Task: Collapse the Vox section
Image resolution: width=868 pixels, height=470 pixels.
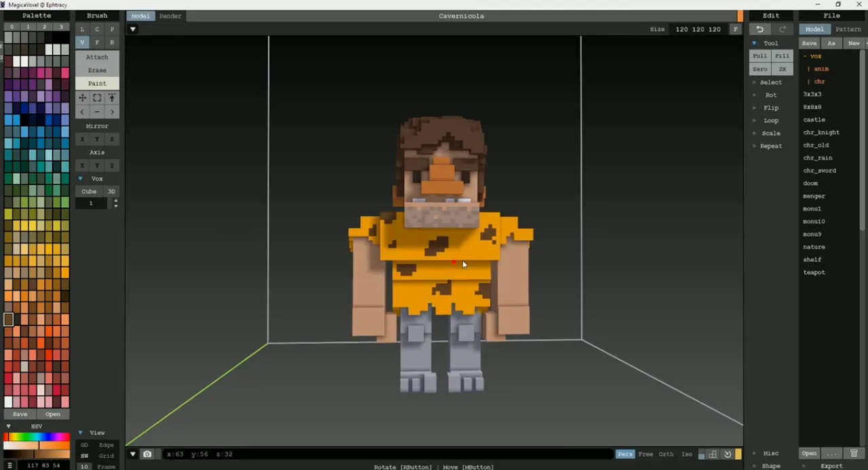Action: 81,178
